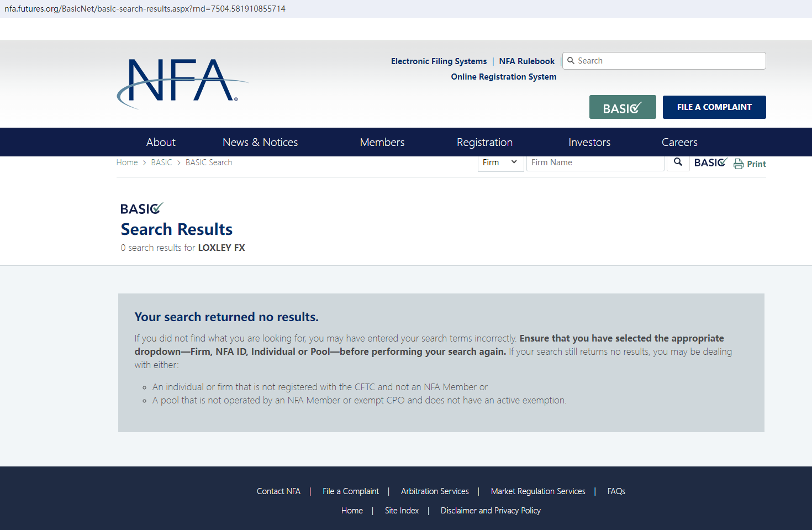812x530 pixels.
Task: Click the Print icon
Action: (739, 164)
